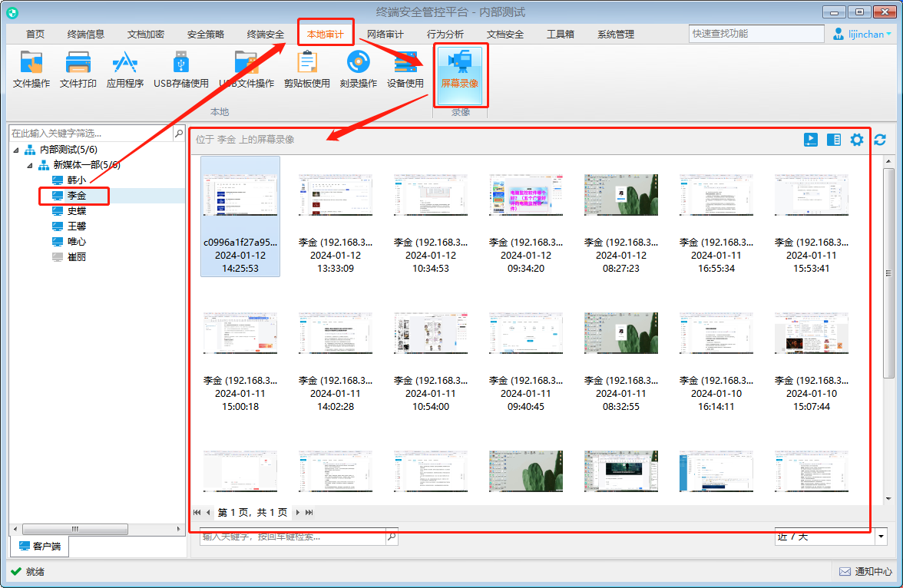
Task: Click the vertical scrollbar of recordings list
Action: coord(888,273)
